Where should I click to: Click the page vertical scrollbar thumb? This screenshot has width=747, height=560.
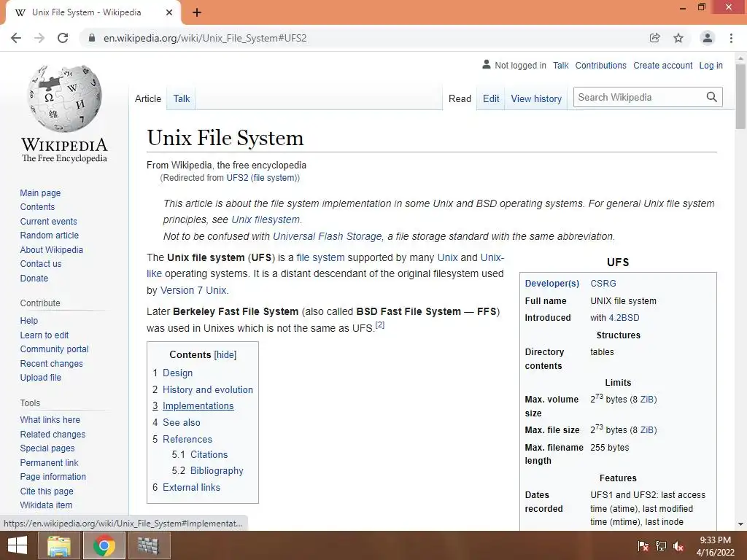pyautogui.click(x=740, y=96)
